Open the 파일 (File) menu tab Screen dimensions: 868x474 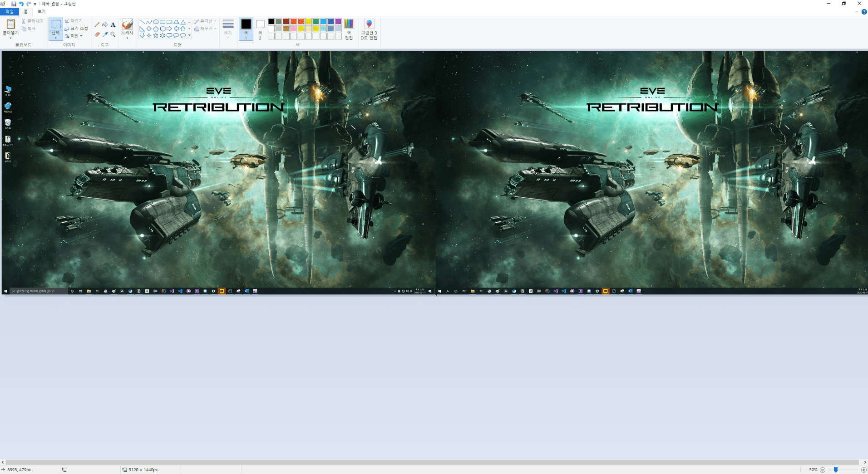point(10,12)
